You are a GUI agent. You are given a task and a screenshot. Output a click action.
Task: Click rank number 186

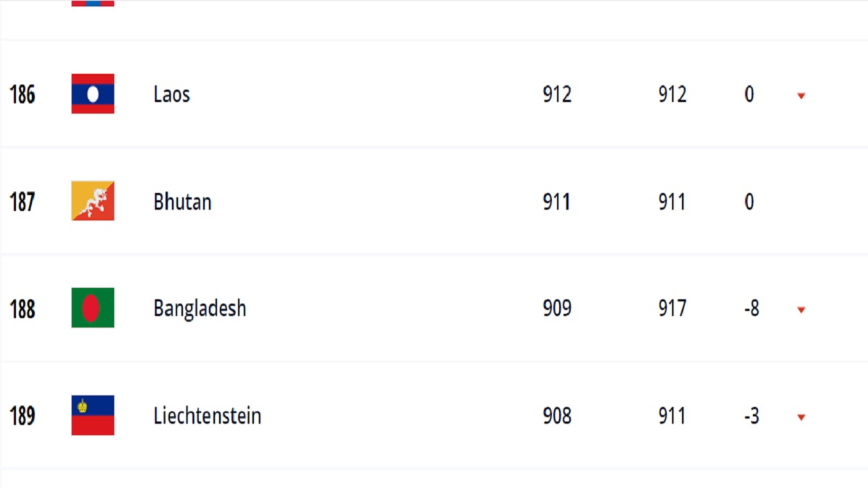coord(22,94)
